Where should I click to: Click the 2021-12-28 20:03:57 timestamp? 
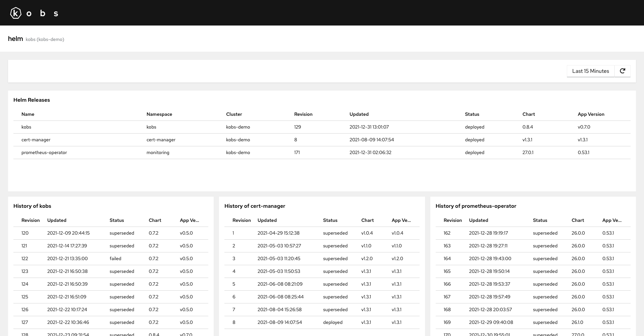(x=490, y=309)
